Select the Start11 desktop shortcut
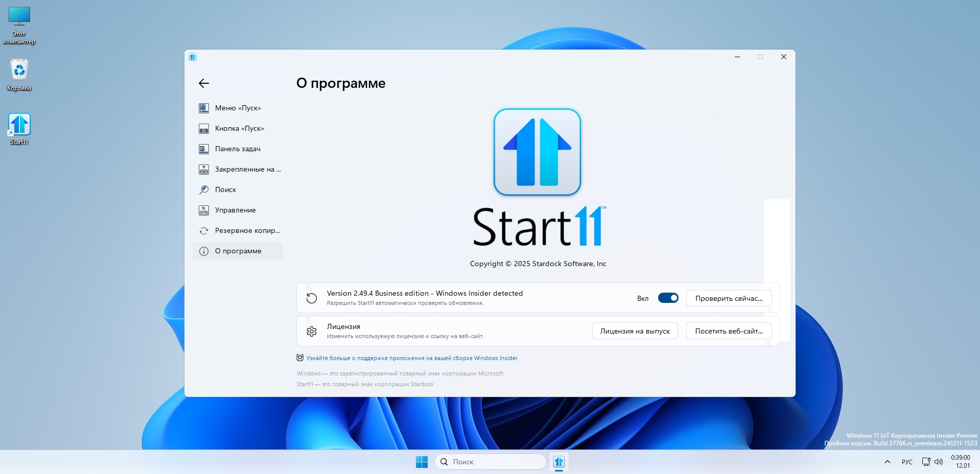 pos(19,129)
